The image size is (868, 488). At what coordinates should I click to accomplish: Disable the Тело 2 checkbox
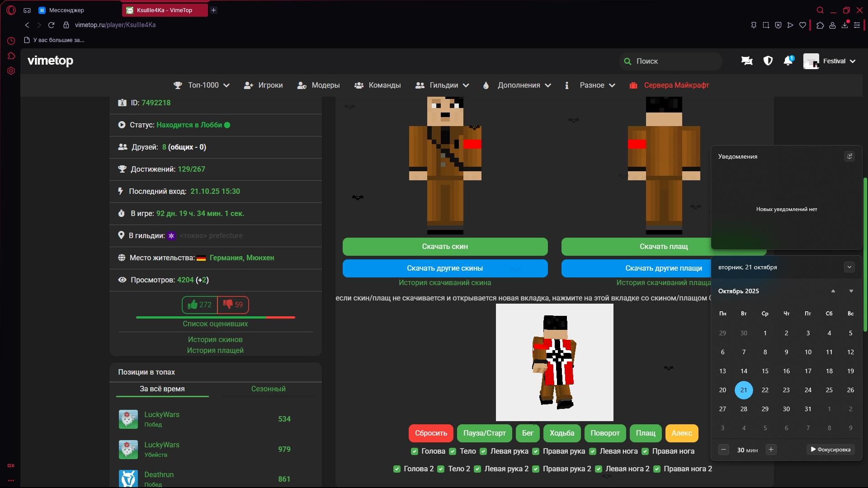pos(441,469)
